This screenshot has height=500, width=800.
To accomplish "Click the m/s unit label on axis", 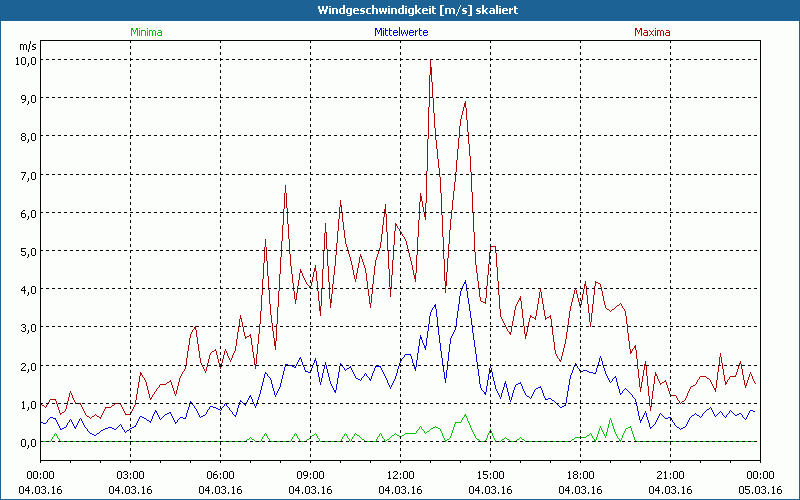I will click(28, 46).
